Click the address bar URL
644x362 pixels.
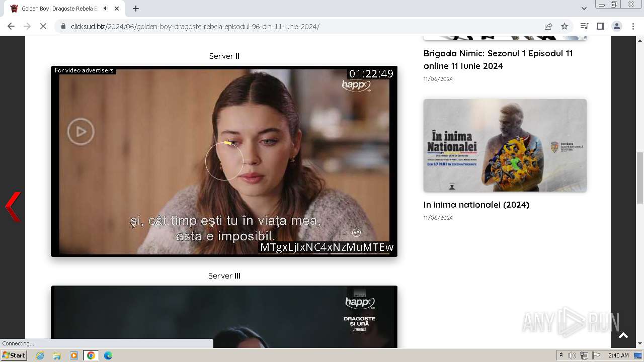[195, 27]
